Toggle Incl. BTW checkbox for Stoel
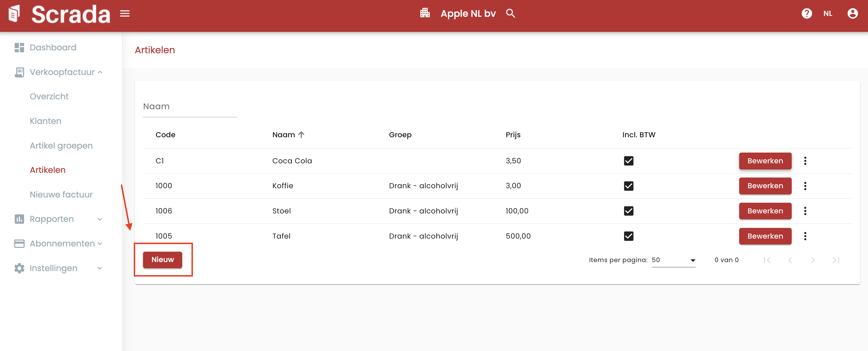The height and width of the screenshot is (351, 868). tap(628, 211)
